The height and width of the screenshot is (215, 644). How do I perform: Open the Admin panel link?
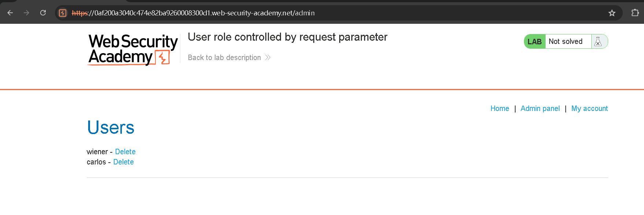tap(540, 108)
